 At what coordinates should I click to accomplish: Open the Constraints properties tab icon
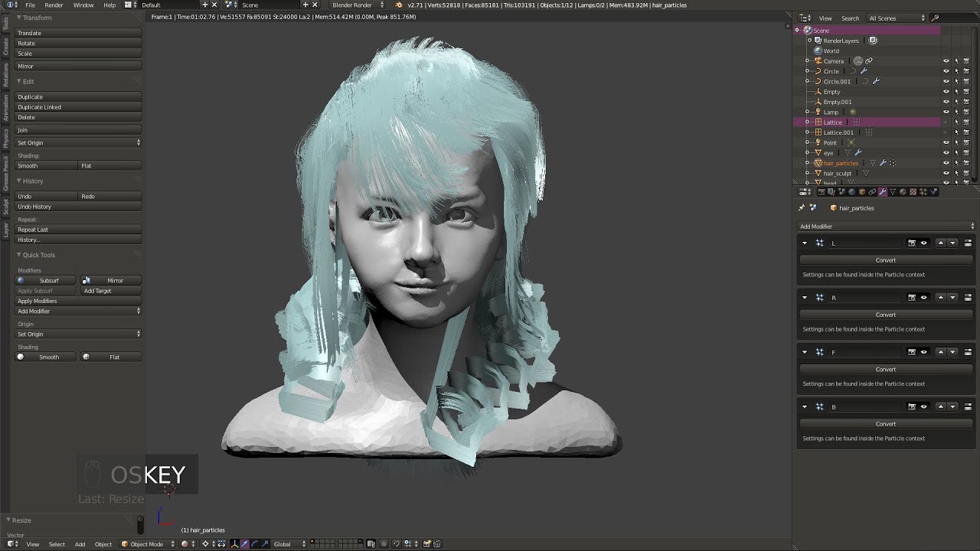[872, 192]
